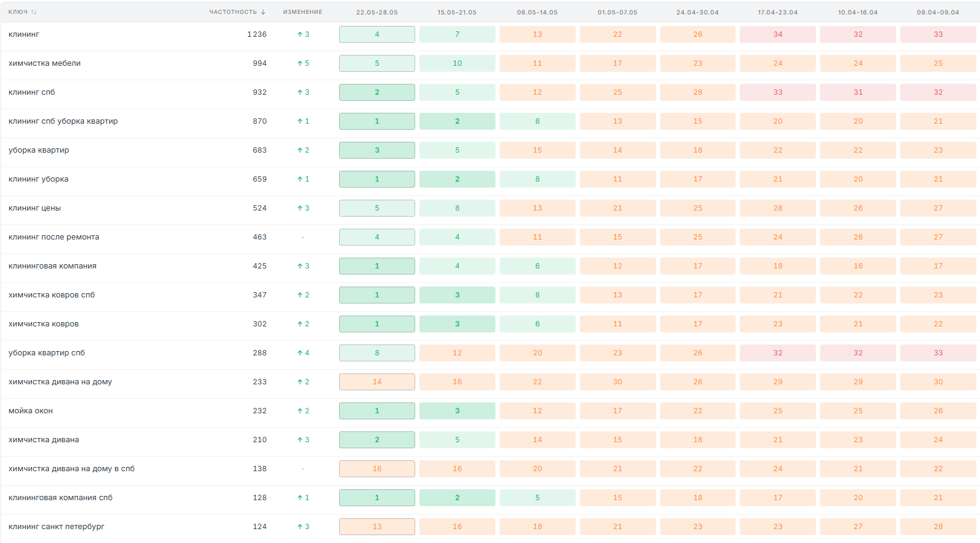Click the ЧАСТОТНОСТЬ descending sort arrow
980x543 pixels.
263,12
